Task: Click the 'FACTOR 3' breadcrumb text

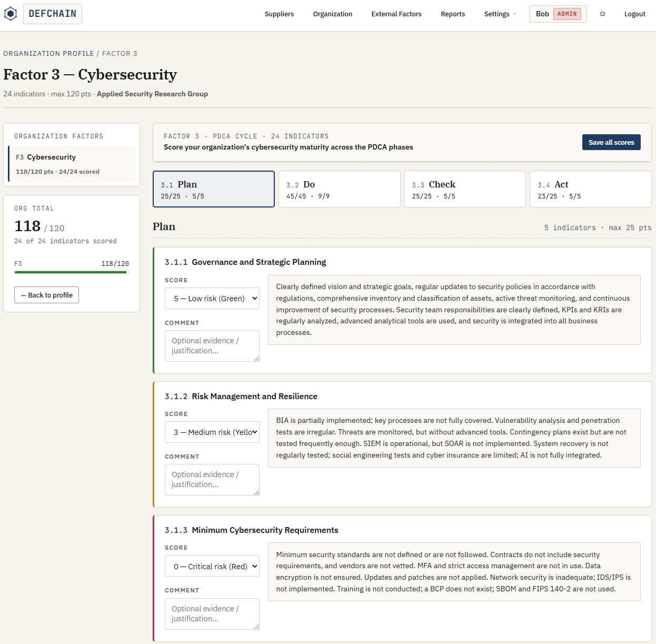Action: pyautogui.click(x=120, y=54)
